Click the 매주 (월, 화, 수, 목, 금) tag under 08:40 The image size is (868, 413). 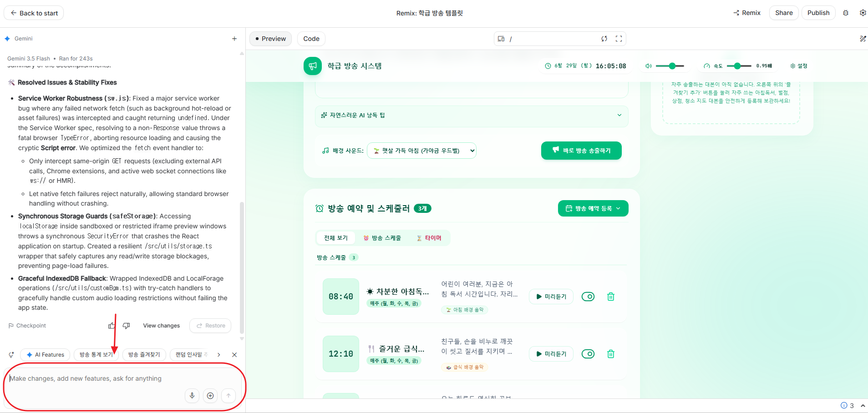[x=394, y=303]
